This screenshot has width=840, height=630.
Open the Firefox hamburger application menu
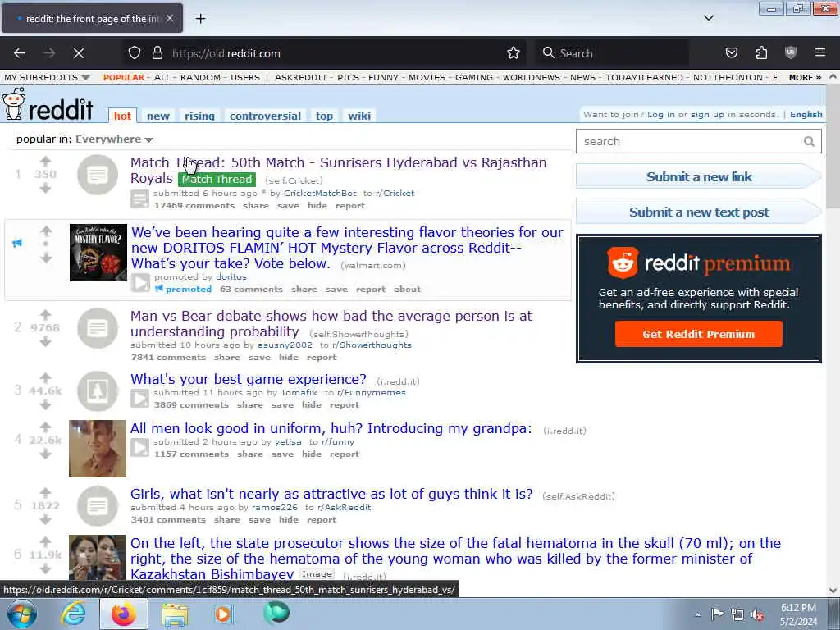coord(820,52)
